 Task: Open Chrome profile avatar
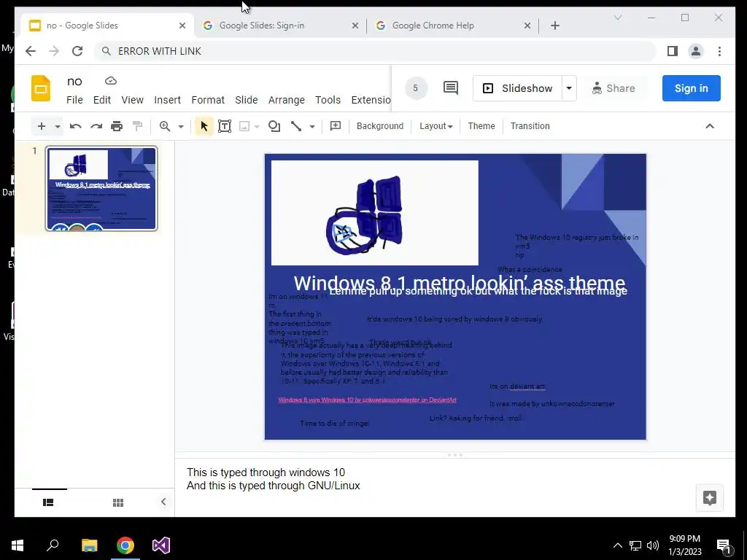click(695, 51)
